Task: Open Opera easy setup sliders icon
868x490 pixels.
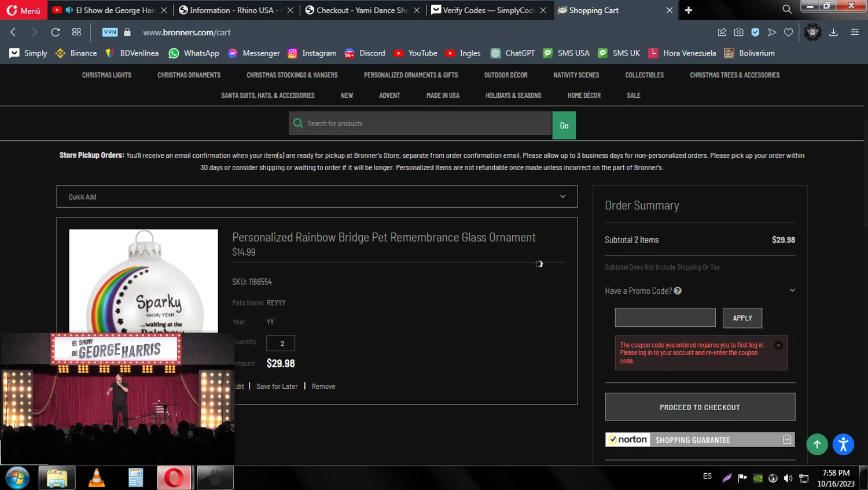Action: click(x=855, y=32)
